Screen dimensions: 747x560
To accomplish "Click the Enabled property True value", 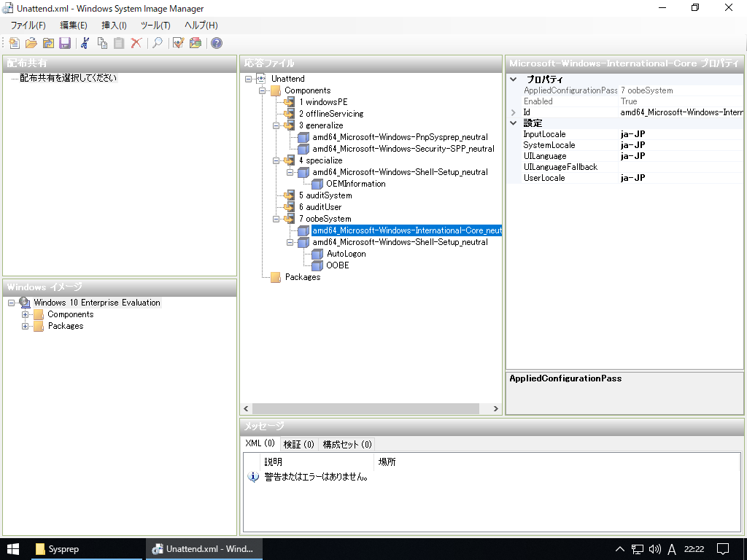I will [681, 101].
